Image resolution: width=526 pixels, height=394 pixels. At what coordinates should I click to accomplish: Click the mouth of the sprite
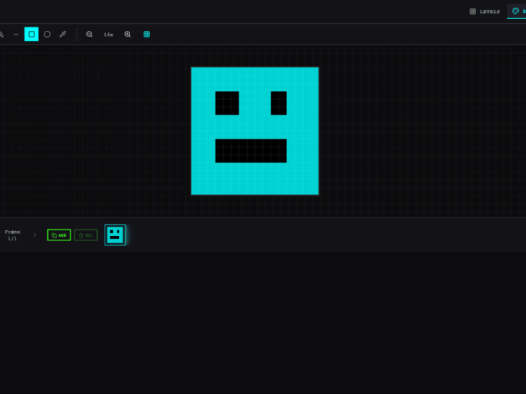tap(251, 151)
